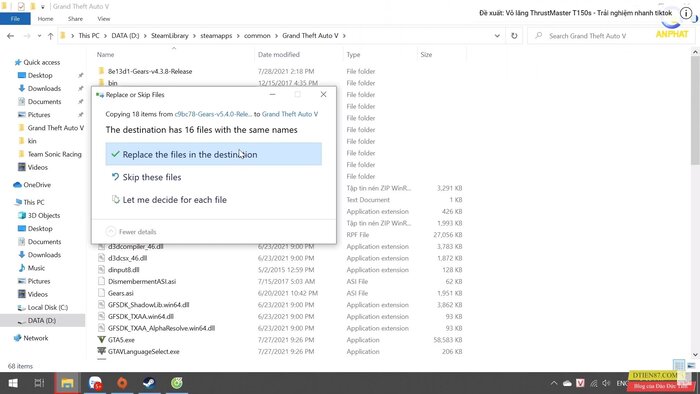Image resolution: width=700 pixels, height=394 pixels.
Task: Open the info icon at top right
Action: point(686,13)
